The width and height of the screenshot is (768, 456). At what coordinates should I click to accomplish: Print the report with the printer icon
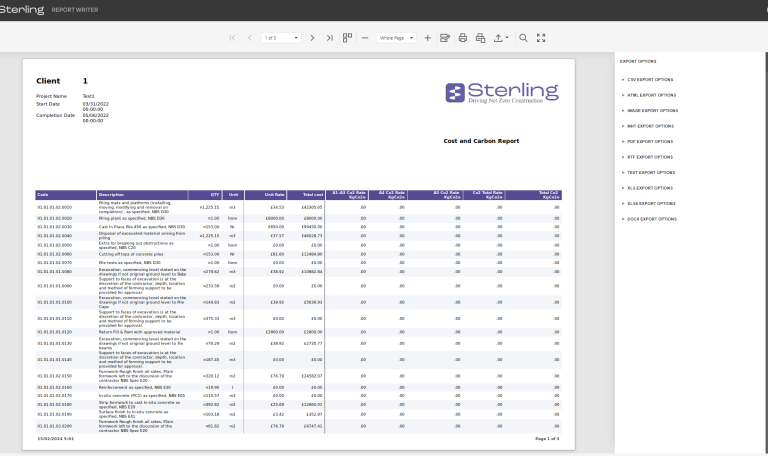[463, 38]
